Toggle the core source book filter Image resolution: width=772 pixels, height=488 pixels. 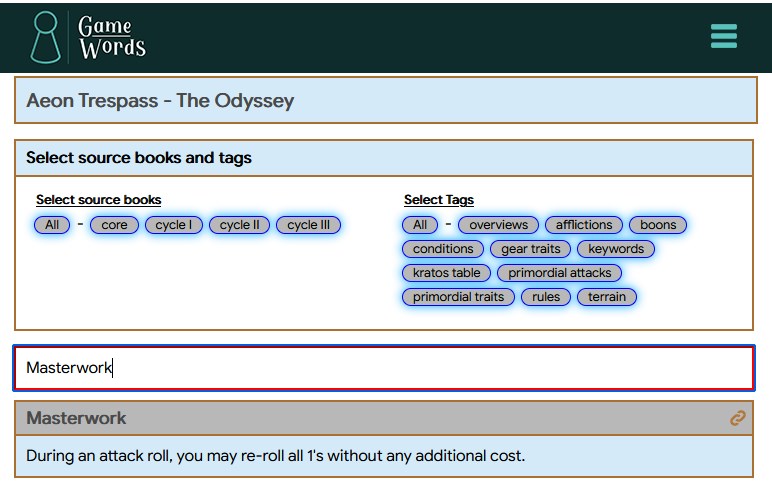(x=114, y=225)
